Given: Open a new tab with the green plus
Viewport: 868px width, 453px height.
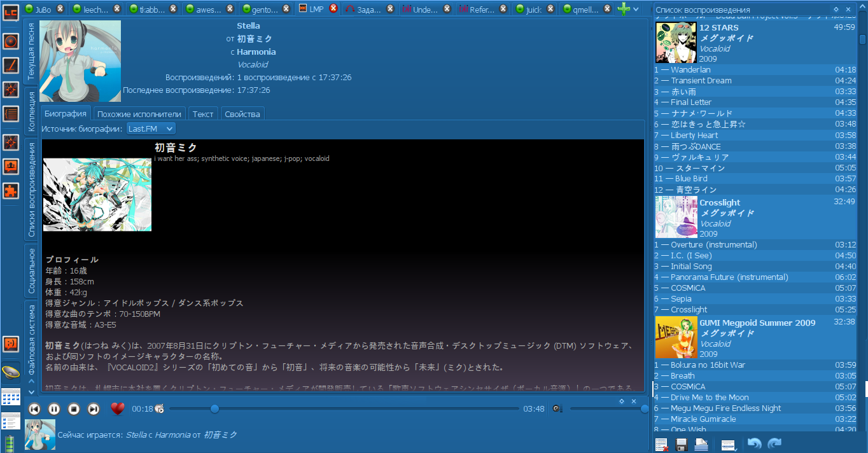Looking at the screenshot, I should pyautogui.click(x=624, y=9).
